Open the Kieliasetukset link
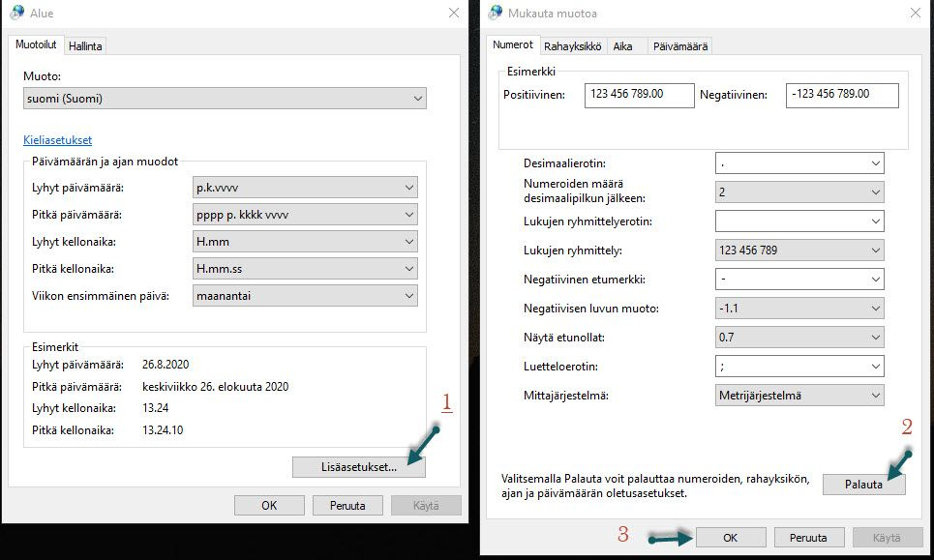This screenshot has height=560, width=934. 57,140
